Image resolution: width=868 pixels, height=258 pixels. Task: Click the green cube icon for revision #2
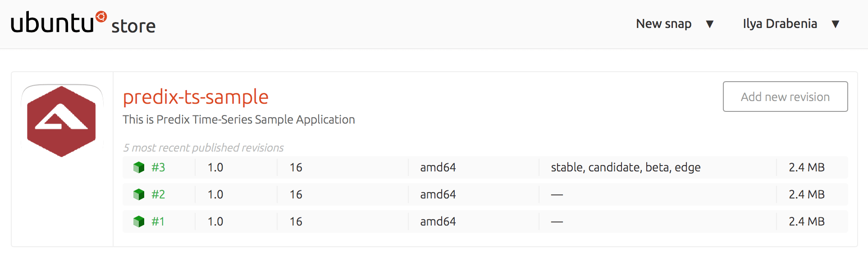[x=139, y=194]
